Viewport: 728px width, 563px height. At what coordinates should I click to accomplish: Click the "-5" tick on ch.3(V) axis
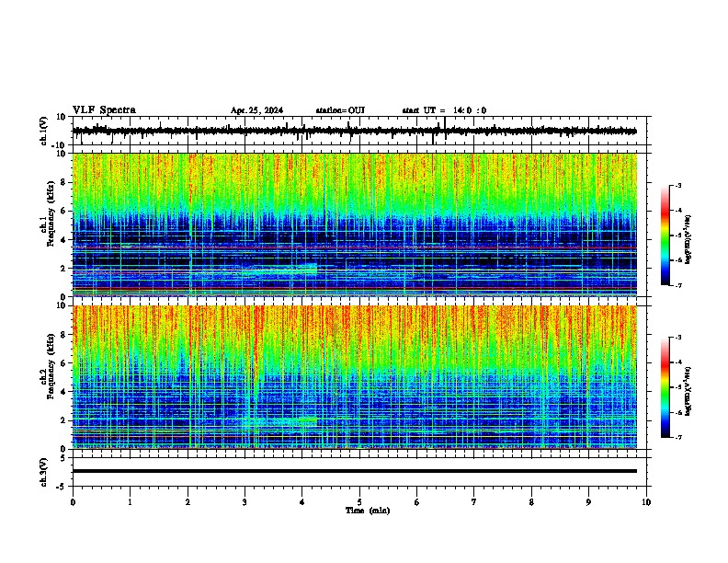pos(63,486)
